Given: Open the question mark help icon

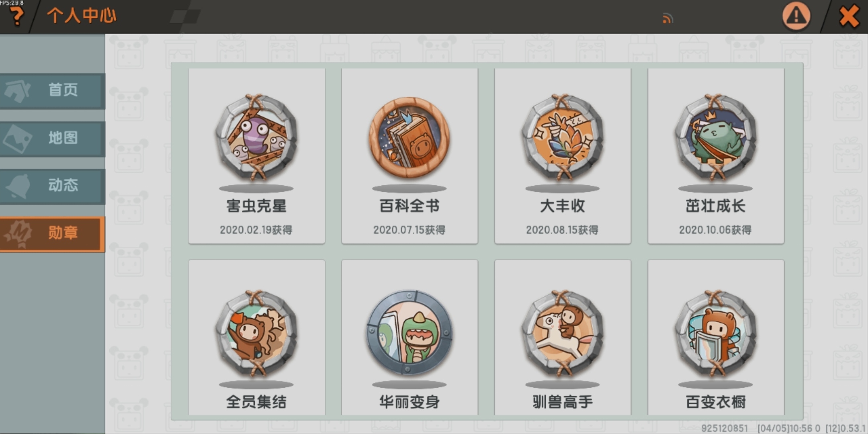Looking at the screenshot, I should coord(16,17).
